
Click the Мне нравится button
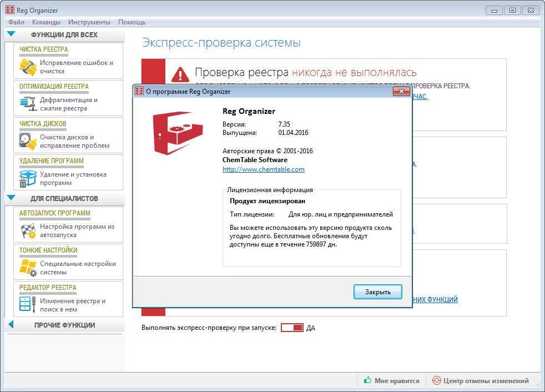pos(392,380)
